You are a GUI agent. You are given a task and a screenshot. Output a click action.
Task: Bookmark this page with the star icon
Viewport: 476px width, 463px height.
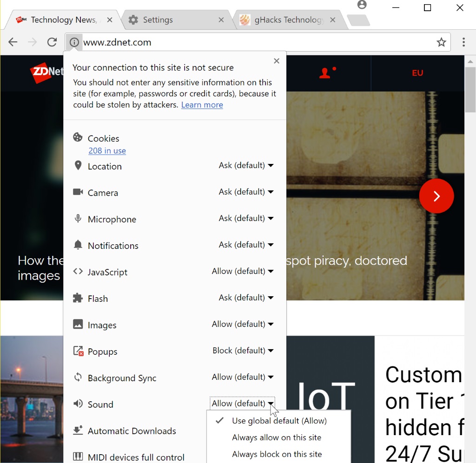click(442, 42)
